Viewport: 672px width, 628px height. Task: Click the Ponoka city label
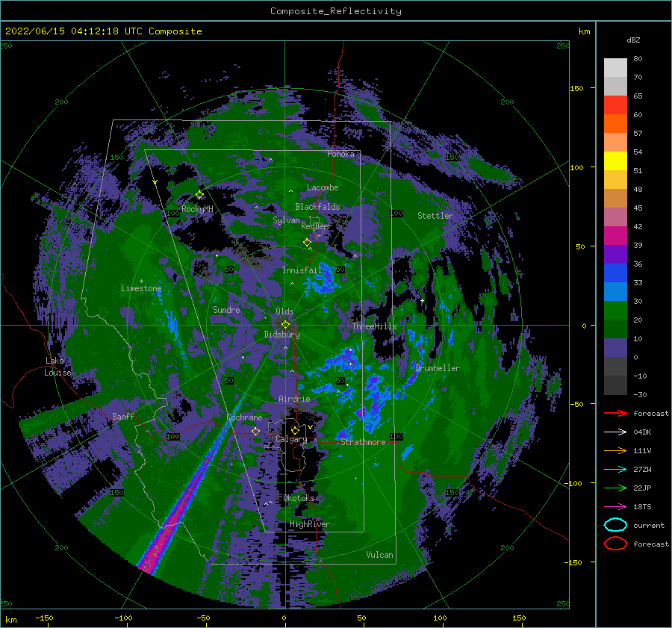340,154
